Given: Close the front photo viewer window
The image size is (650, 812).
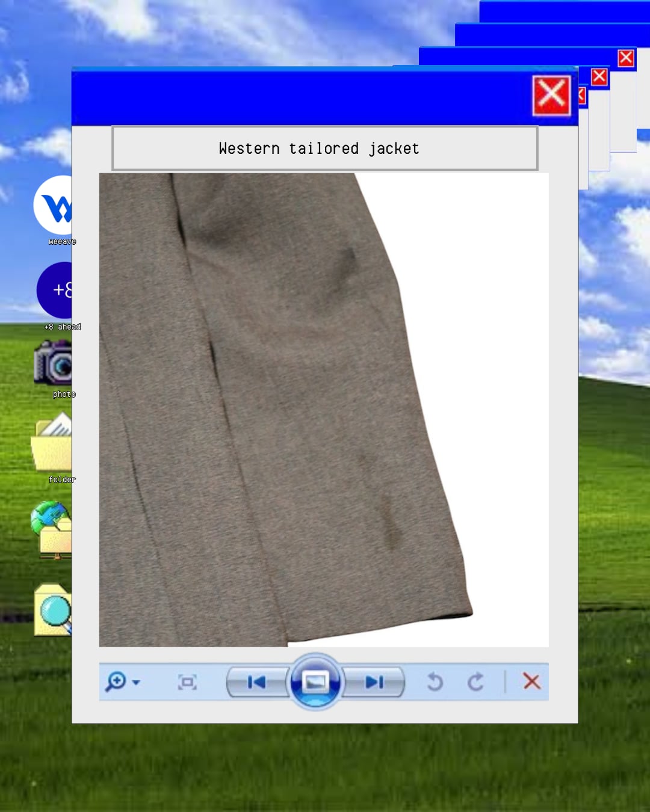Looking at the screenshot, I should pyautogui.click(x=551, y=96).
